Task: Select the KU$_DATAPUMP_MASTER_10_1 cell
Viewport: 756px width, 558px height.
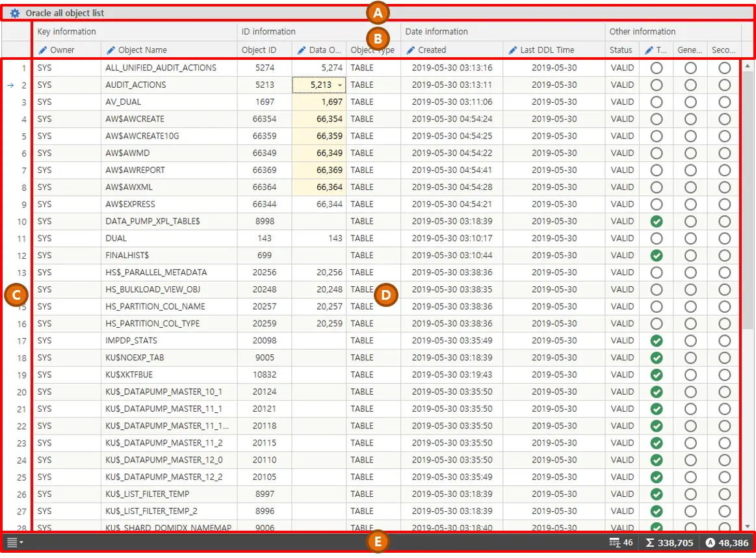Action: [x=169, y=392]
